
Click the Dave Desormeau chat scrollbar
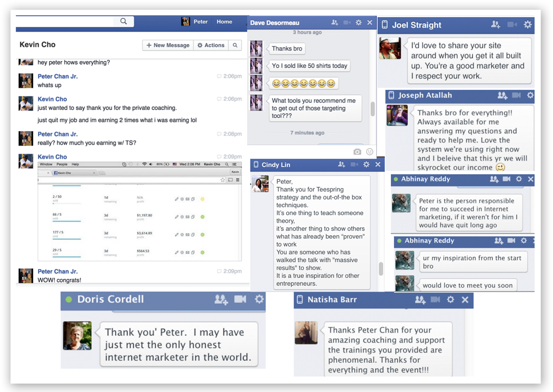coord(373,109)
